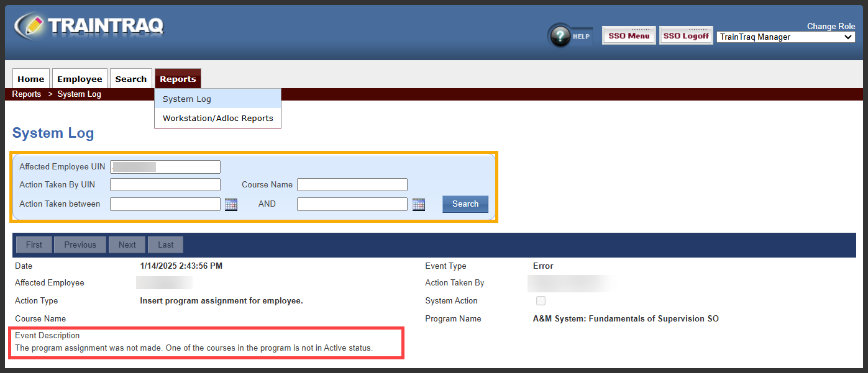Toggle the System Action checkbox
Image resolution: width=868 pixels, height=373 pixels.
[541, 301]
